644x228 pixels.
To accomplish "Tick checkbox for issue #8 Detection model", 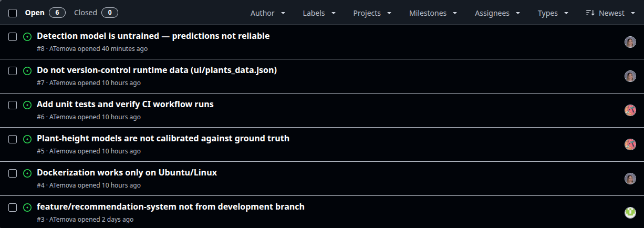I will [13, 37].
